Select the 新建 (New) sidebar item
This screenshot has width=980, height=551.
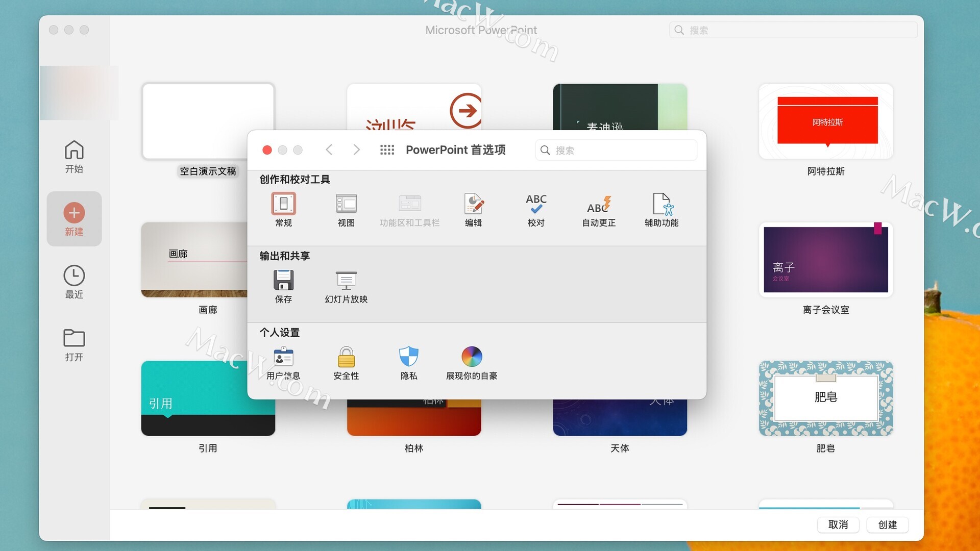pyautogui.click(x=74, y=219)
